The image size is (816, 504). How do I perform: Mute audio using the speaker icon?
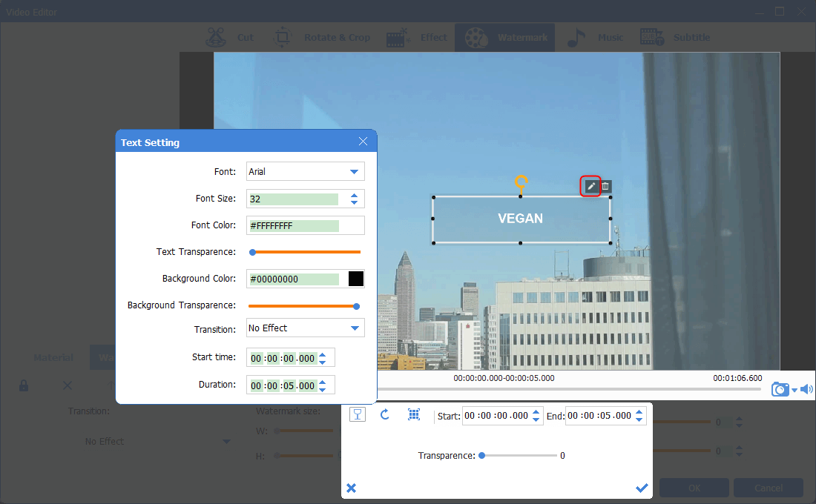pos(806,389)
